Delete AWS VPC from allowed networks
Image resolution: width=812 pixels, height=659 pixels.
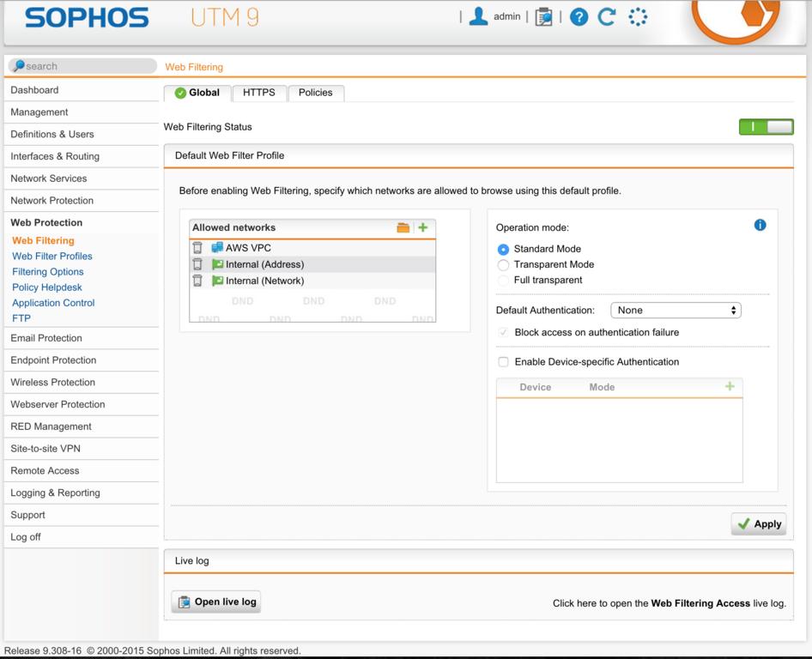click(197, 247)
